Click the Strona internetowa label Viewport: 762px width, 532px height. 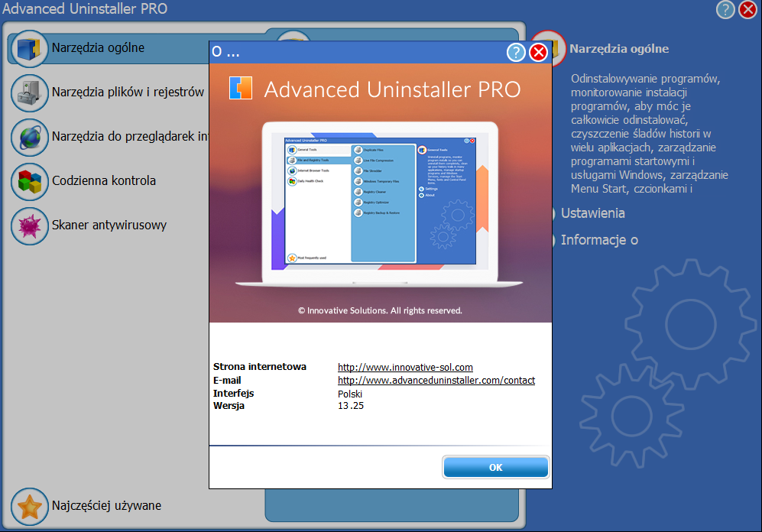[260, 367]
